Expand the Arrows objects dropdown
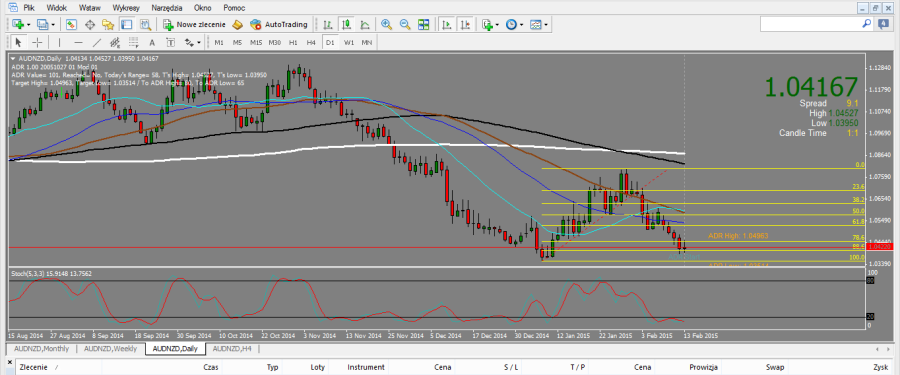 click(199, 42)
